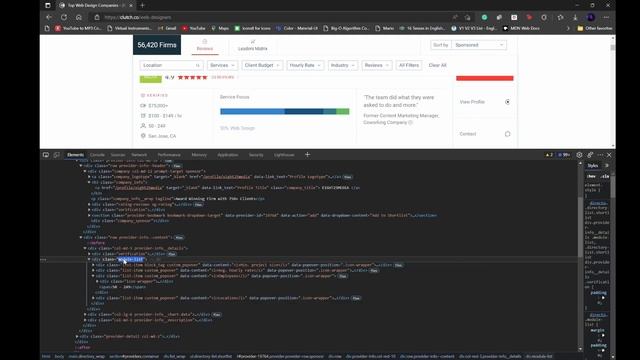Reload the page with the refresh icon
This screenshot has height=360, width=640.
(x=64, y=18)
